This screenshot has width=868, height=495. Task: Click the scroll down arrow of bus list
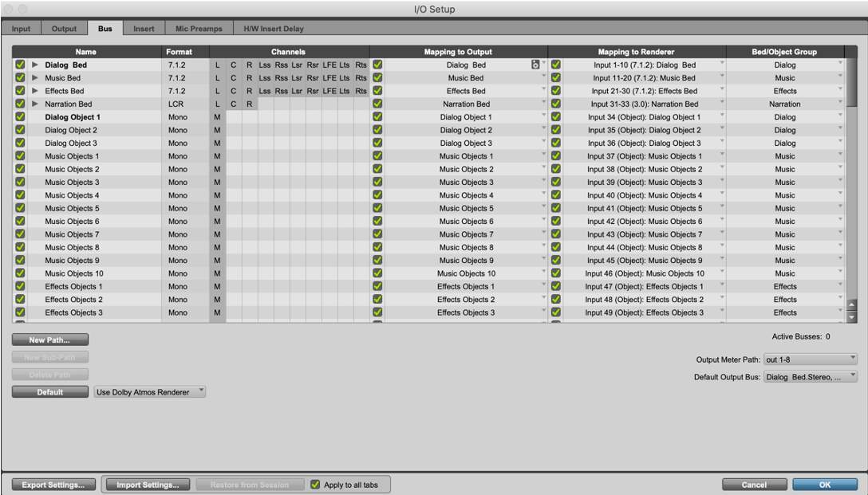point(851,316)
